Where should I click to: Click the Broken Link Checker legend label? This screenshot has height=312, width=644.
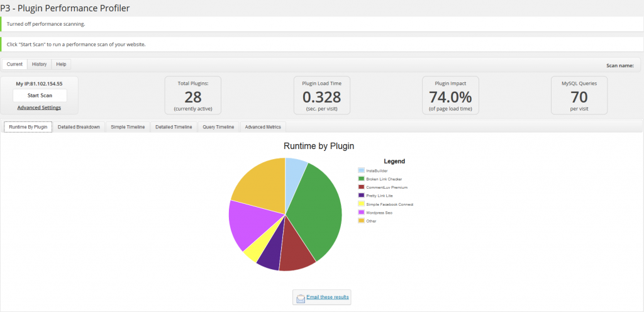coord(384,179)
